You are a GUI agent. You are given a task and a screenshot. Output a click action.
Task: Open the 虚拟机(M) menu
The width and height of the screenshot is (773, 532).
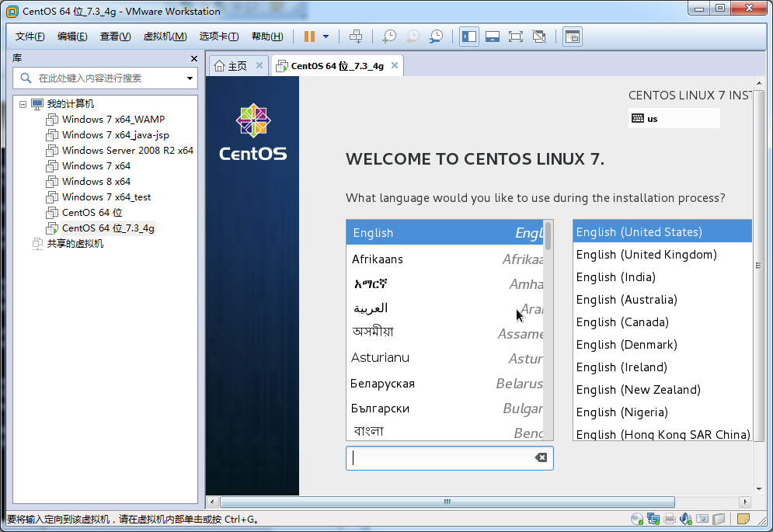coord(165,37)
